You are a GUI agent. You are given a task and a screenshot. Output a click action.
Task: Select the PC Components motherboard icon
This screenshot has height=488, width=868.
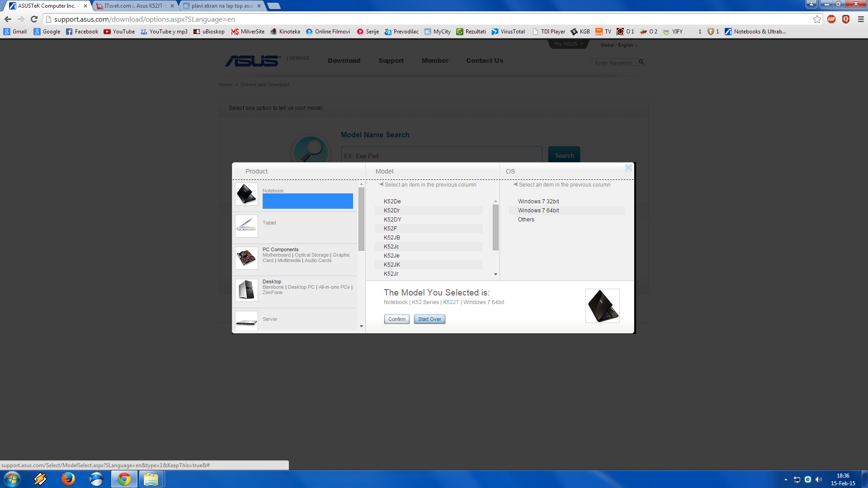tap(246, 258)
